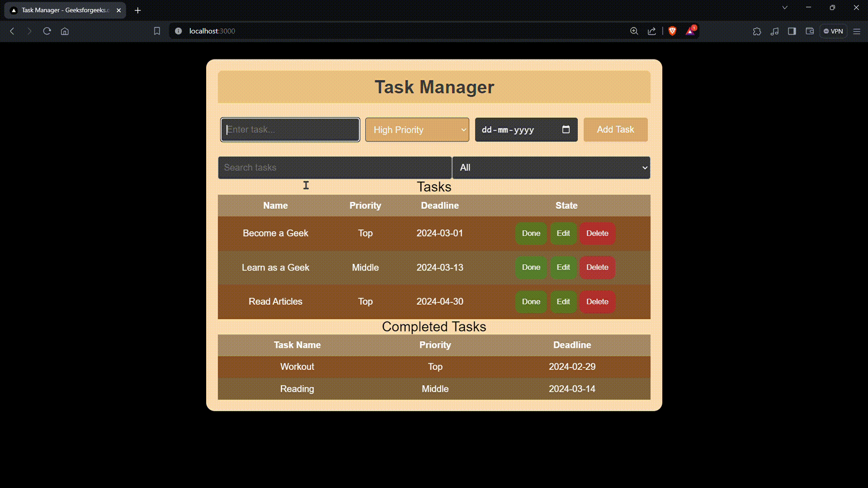
Task: Click the 2024-03-01 deadline cell
Action: [x=440, y=234]
